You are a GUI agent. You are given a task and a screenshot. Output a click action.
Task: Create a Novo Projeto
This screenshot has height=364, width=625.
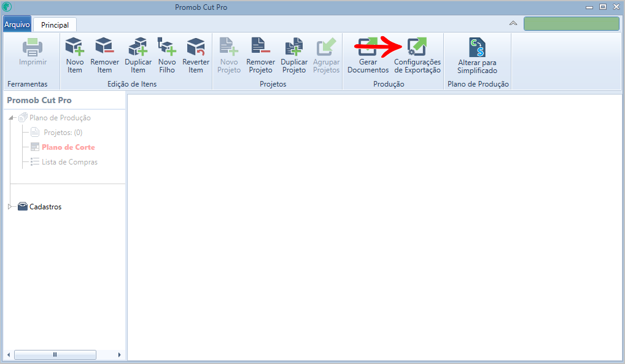coord(229,55)
